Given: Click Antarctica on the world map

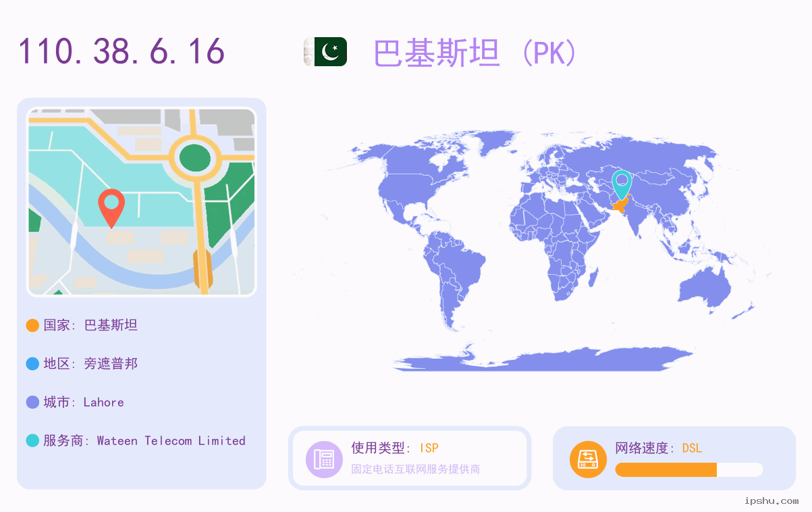Looking at the screenshot, I should [x=543, y=358].
